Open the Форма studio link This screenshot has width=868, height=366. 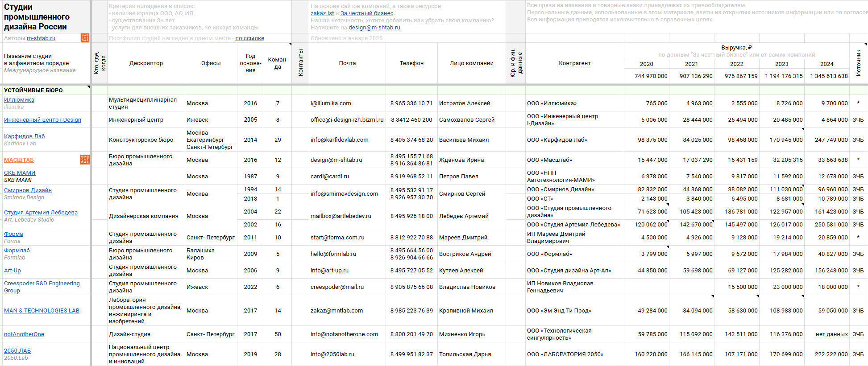click(13, 234)
